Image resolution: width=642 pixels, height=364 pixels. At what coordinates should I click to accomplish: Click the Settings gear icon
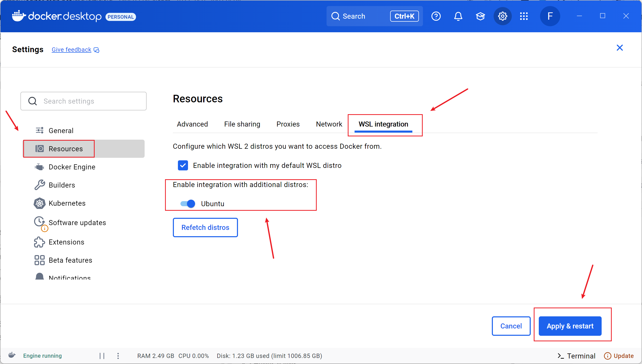coord(502,16)
